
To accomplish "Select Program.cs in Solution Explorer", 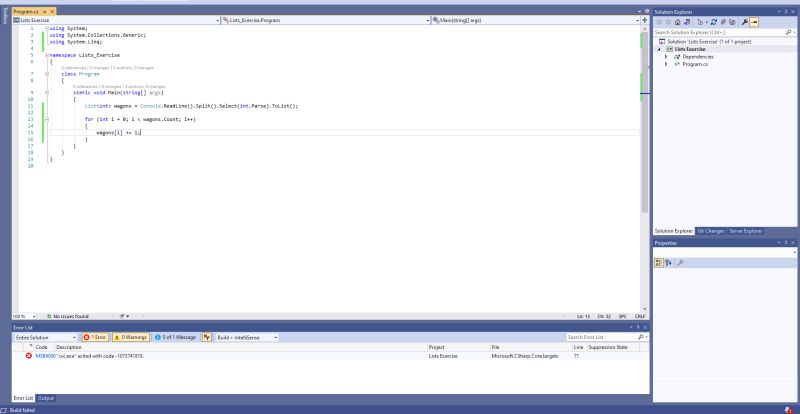I will 695,64.
